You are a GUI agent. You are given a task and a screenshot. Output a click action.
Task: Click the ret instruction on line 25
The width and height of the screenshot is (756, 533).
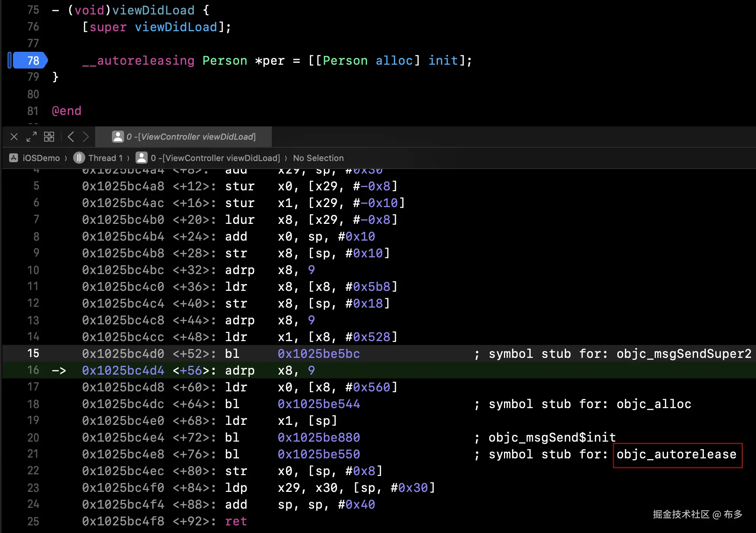pos(236,521)
